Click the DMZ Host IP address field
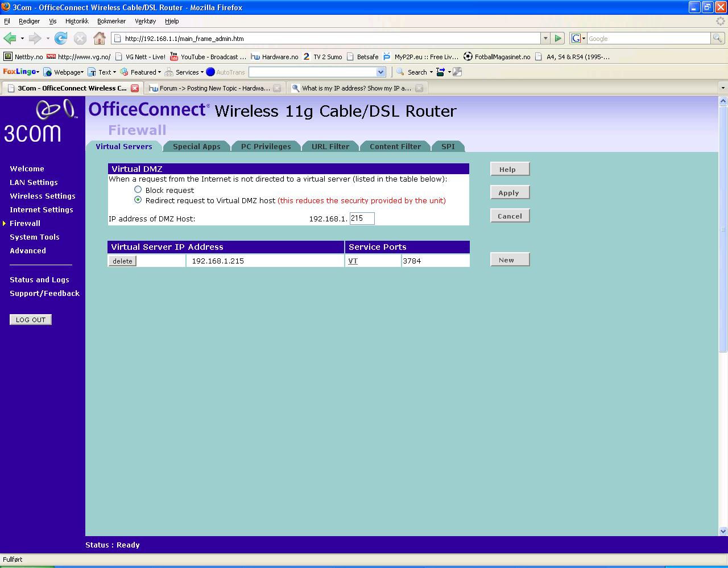728x568 pixels. [362, 218]
